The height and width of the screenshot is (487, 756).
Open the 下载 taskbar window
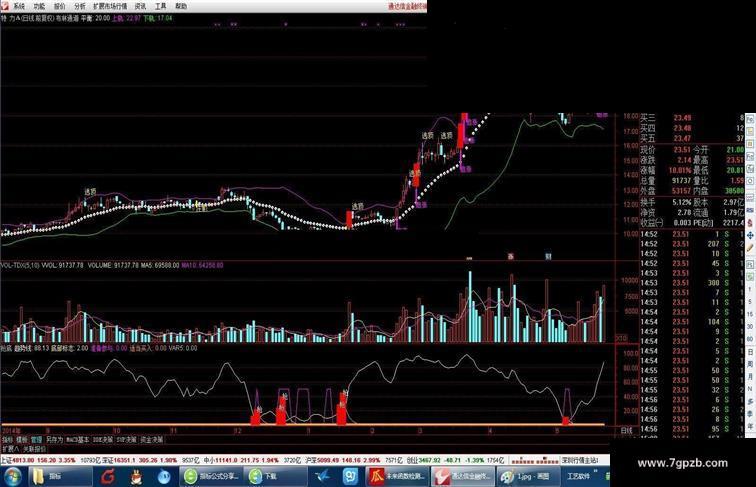274,477
